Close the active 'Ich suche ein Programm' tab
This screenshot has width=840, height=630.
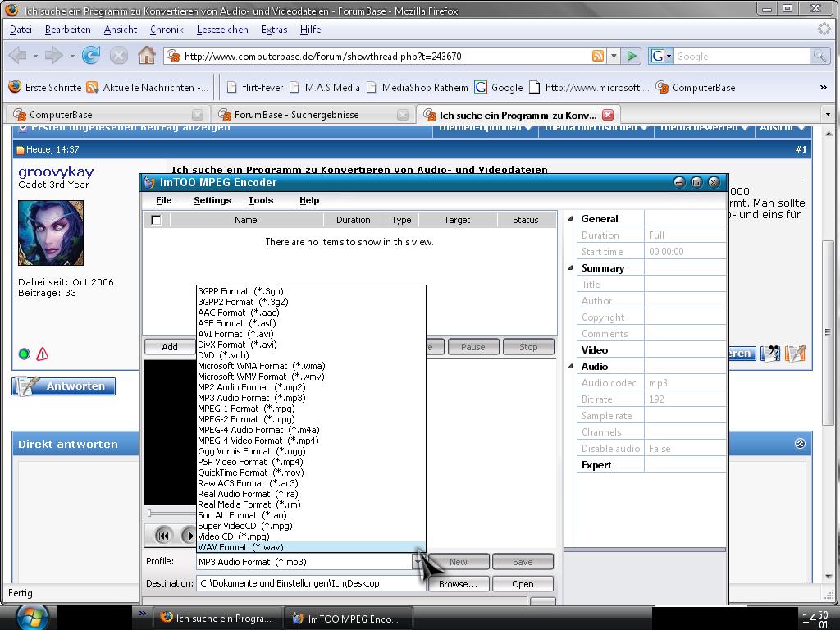coord(608,115)
